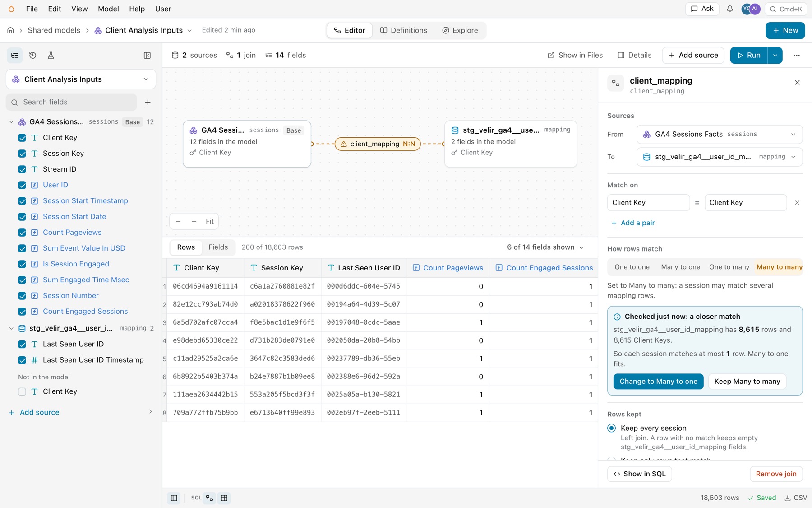Add a new field with plus icon

(x=148, y=102)
